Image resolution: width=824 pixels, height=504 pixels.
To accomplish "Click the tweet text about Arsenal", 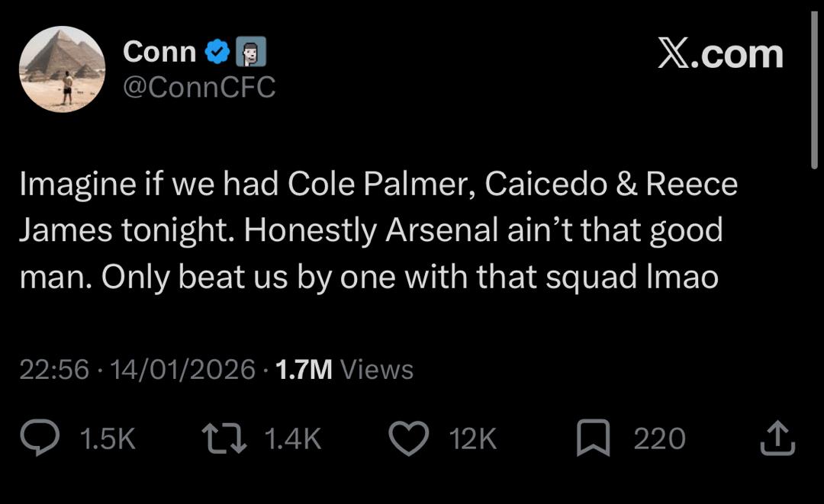I will 378,231.
